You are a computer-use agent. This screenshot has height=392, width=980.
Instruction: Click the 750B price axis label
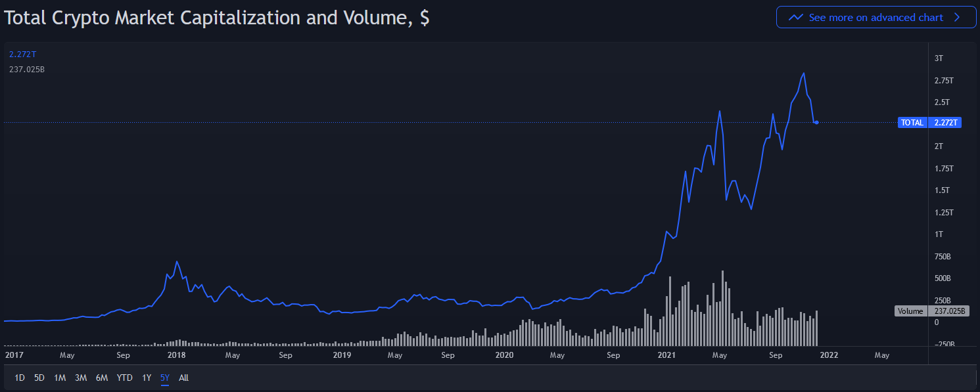943,257
